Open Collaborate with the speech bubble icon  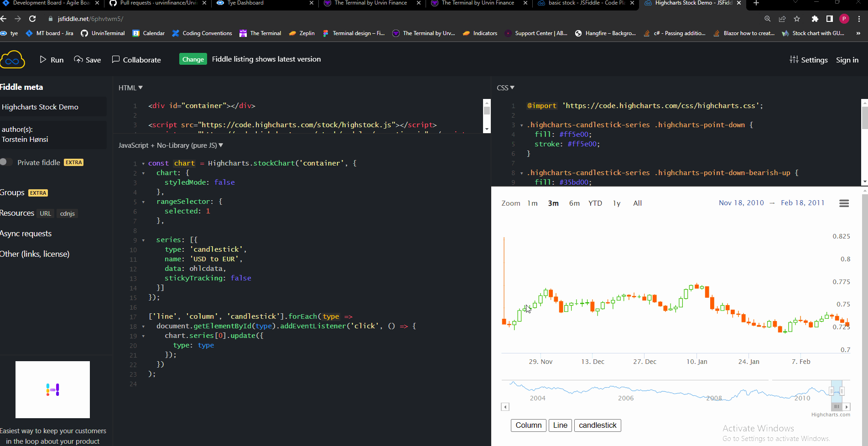(116, 59)
